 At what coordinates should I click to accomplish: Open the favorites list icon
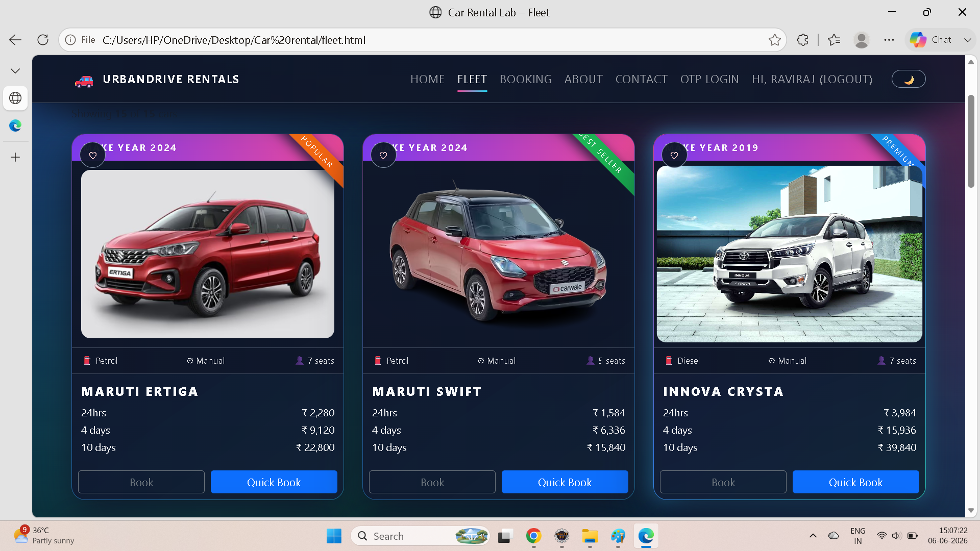[834, 40]
